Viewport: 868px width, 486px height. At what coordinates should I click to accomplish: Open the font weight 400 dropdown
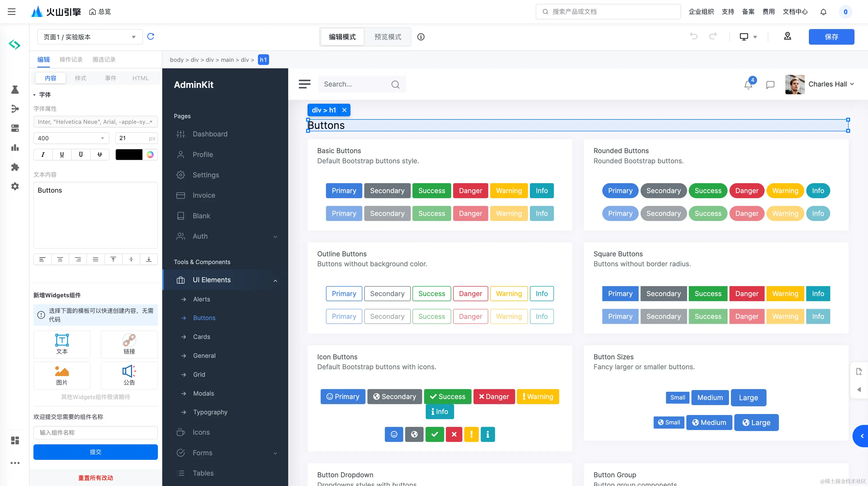(71, 138)
